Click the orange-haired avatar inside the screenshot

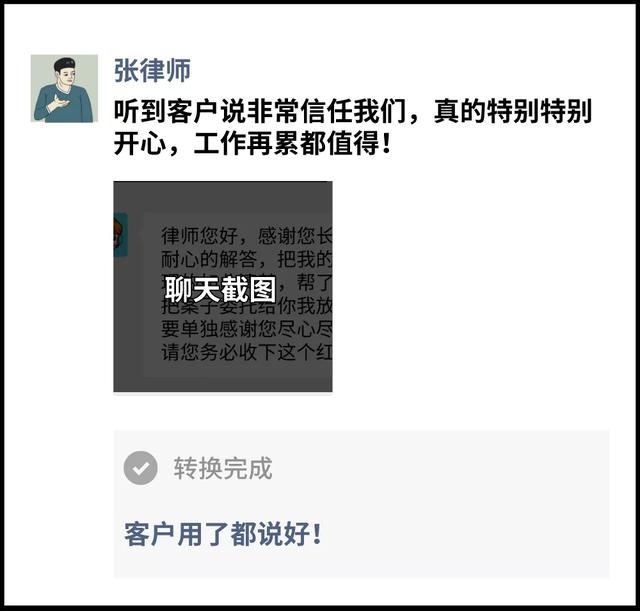click(120, 235)
